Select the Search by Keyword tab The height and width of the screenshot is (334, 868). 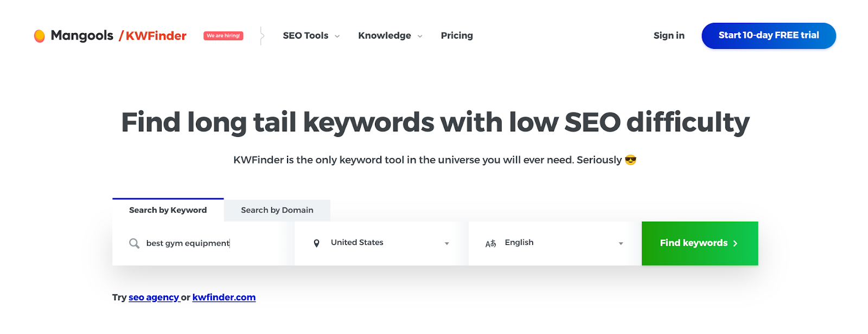point(168,210)
